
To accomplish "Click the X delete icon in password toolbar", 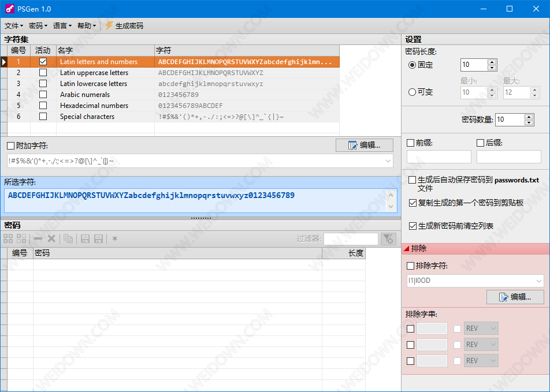I will pos(51,238).
